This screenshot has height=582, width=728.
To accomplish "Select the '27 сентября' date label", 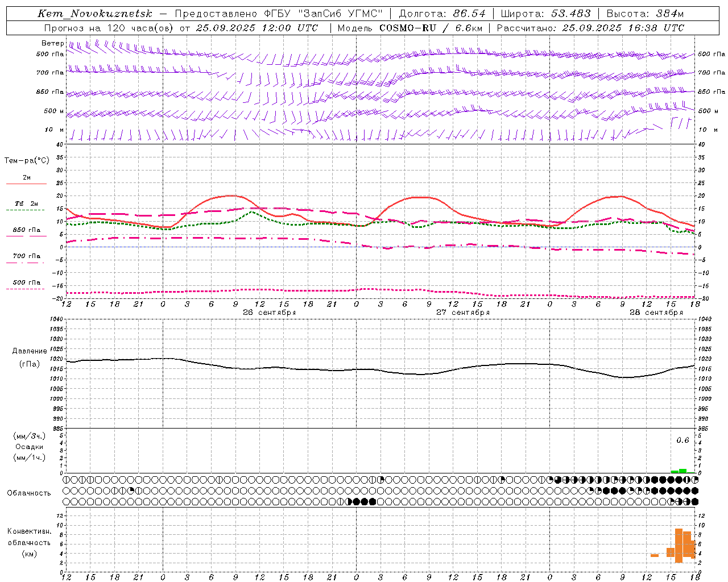I will click(x=462, y=313).
